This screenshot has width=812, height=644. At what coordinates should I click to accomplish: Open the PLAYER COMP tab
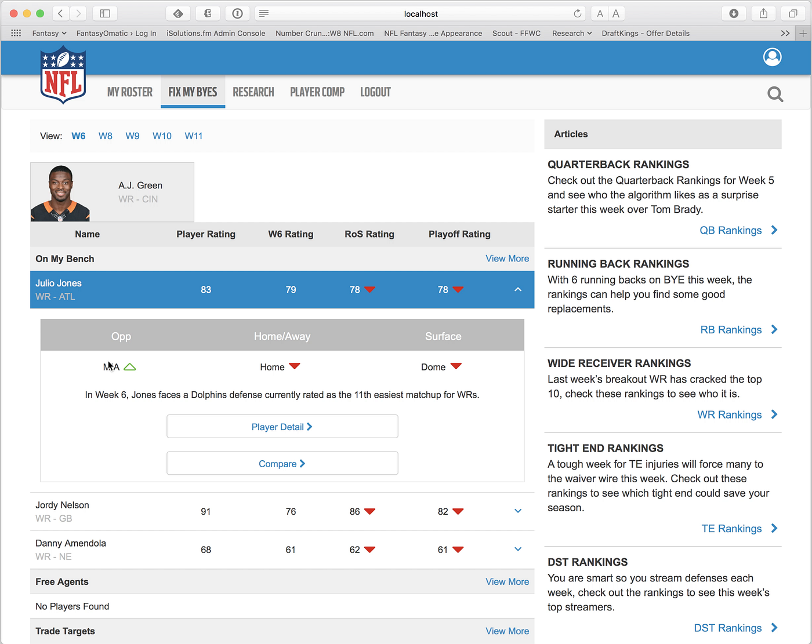[317, 92]
